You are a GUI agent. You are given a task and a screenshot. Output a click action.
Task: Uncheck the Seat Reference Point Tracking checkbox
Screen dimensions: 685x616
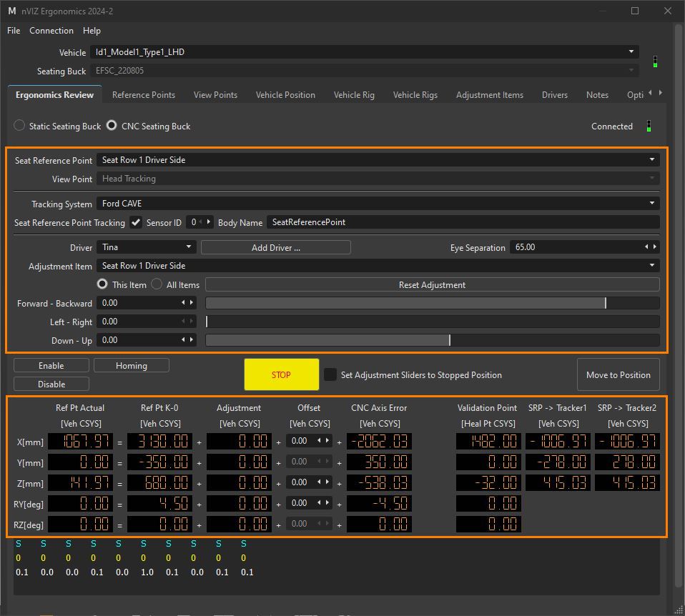coord(135,222)
